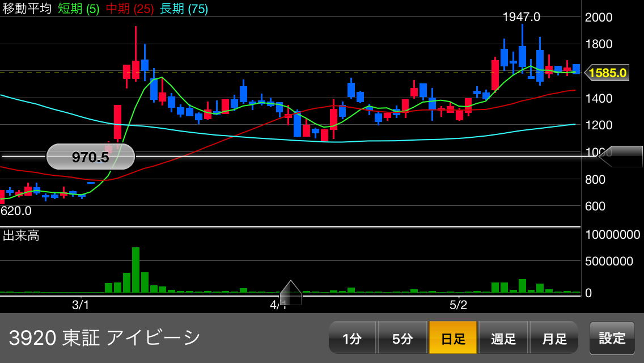
Task: Tap the yellow 1585.0 current price tag
Action: [607, 73]
